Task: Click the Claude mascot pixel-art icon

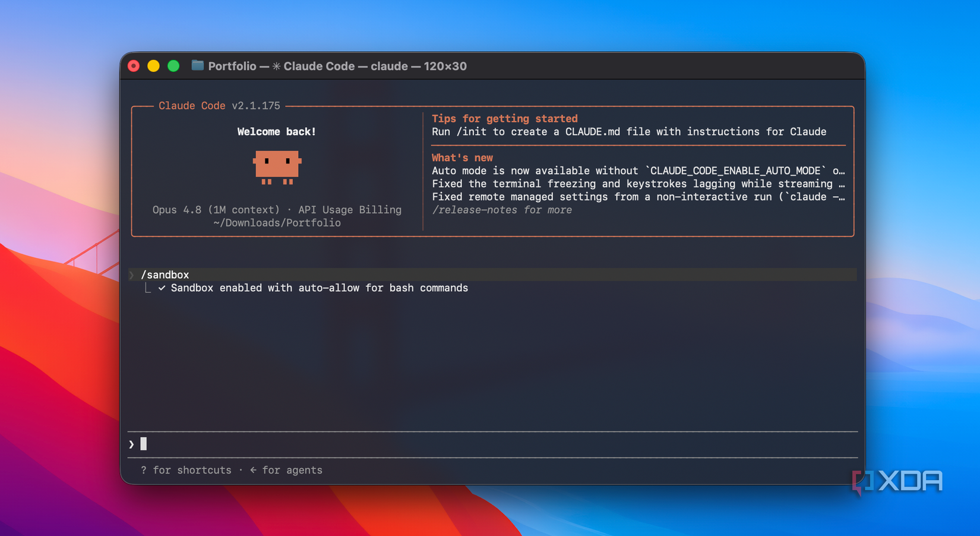Action: [277, 168]
